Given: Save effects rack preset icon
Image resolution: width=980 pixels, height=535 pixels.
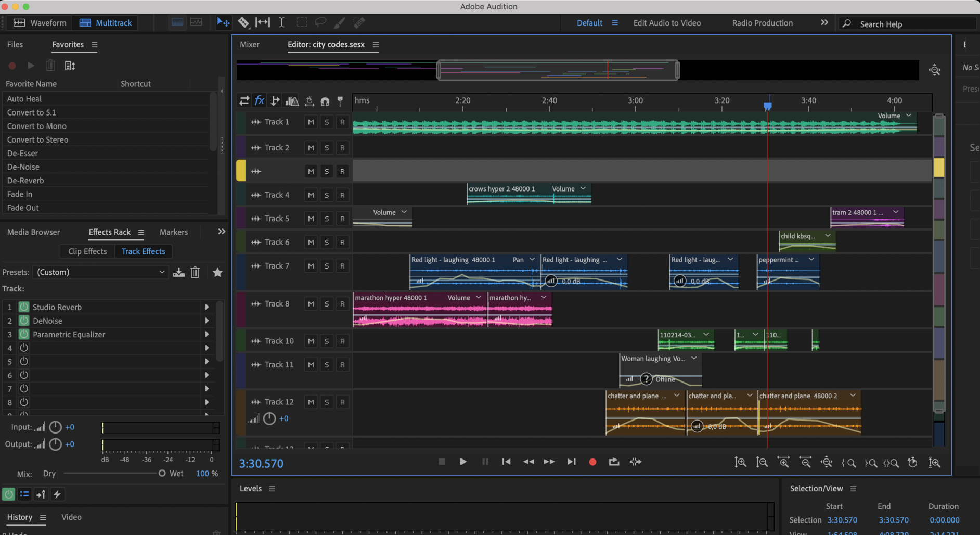Looking at the screenshot, I should point(179,272).
